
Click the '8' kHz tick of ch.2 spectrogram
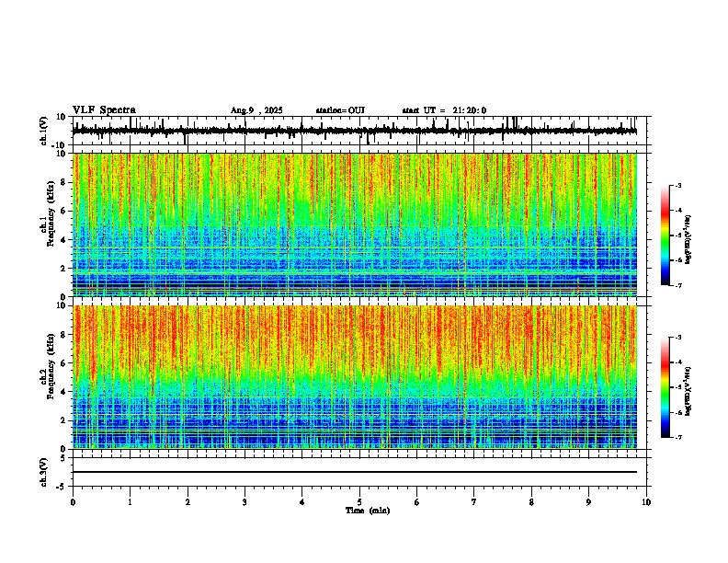coord(63,335)
